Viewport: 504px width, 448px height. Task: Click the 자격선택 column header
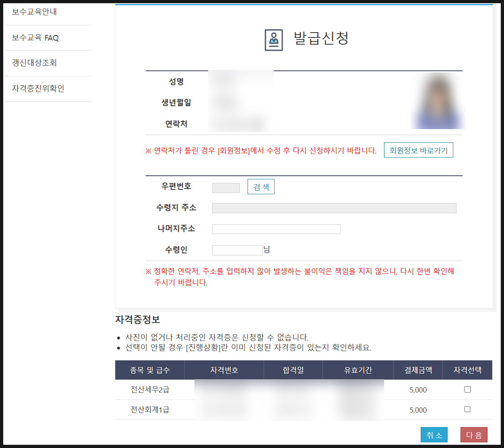tap(467, 370)
